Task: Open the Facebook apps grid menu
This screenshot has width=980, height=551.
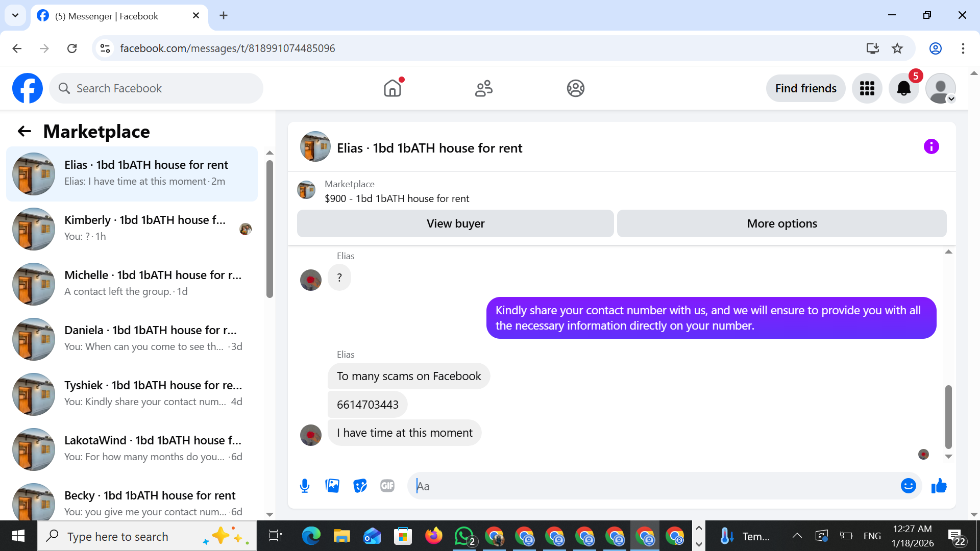Action: pyautogui.click(x=867, y=88)
